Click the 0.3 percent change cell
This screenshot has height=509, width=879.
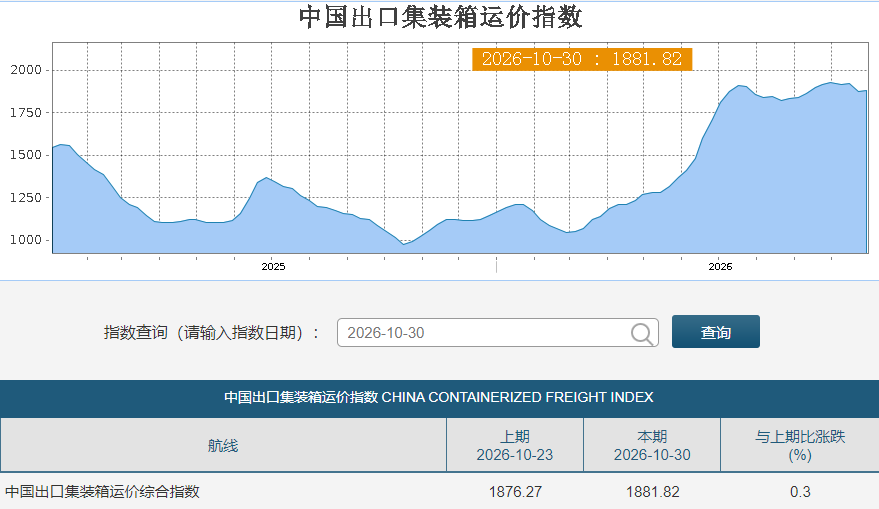pyautogui.click(x=800, y=492)
